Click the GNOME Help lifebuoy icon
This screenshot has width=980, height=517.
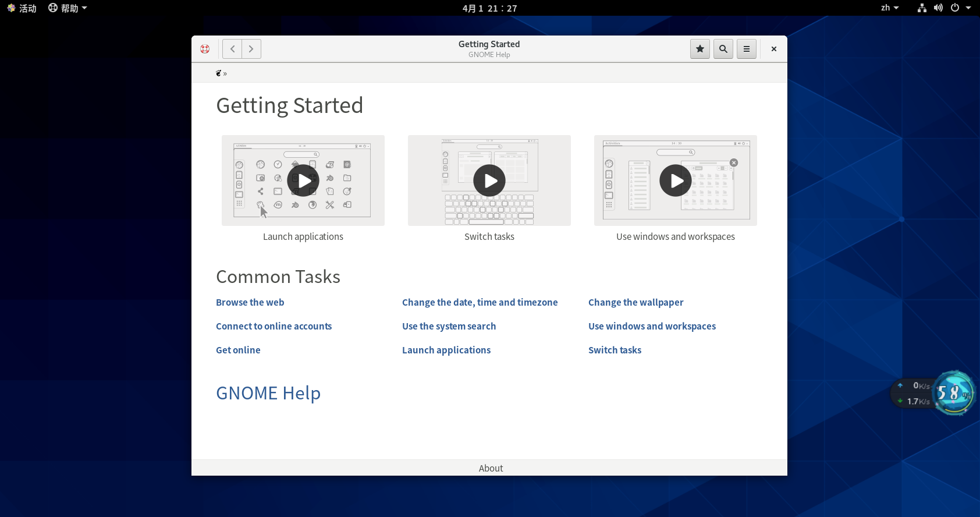pos(205,49)
